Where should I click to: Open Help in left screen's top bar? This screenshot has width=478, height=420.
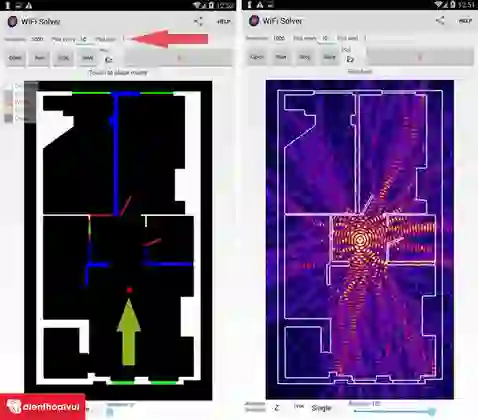[x=224, y=22]
